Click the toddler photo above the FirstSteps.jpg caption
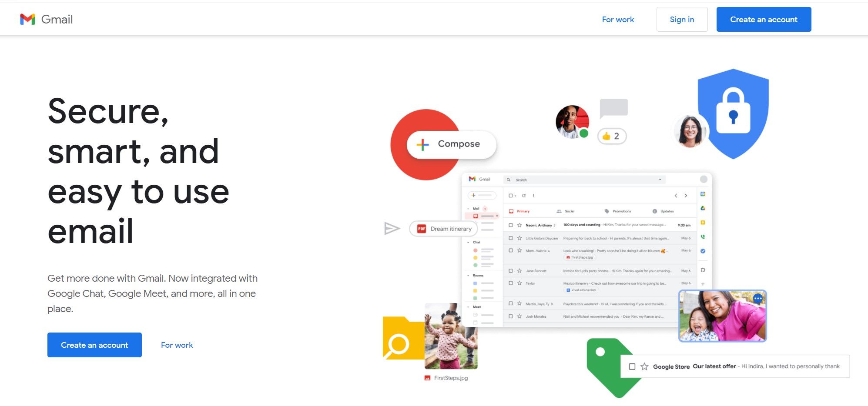868x406 pixels. (x=451, y=336)
